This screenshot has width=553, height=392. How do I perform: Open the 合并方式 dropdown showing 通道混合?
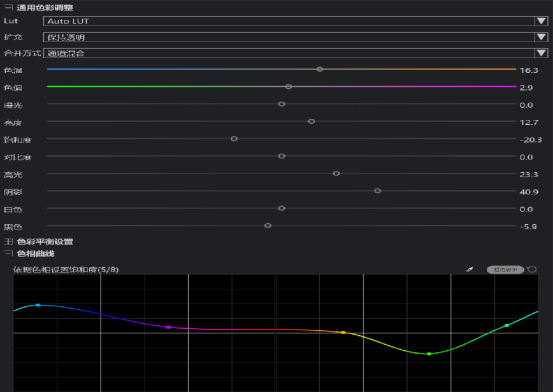296,53
